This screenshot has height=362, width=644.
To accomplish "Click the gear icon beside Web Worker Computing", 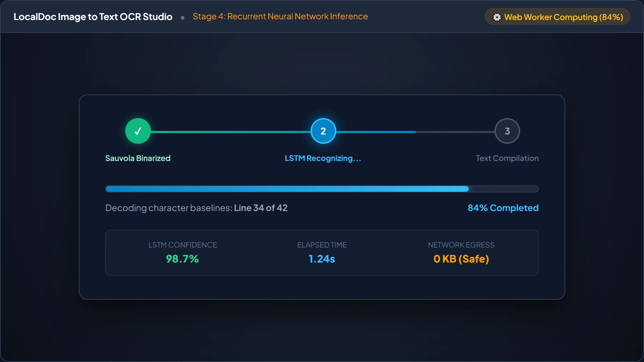I will pyautogui.click(x=497, y=17).
